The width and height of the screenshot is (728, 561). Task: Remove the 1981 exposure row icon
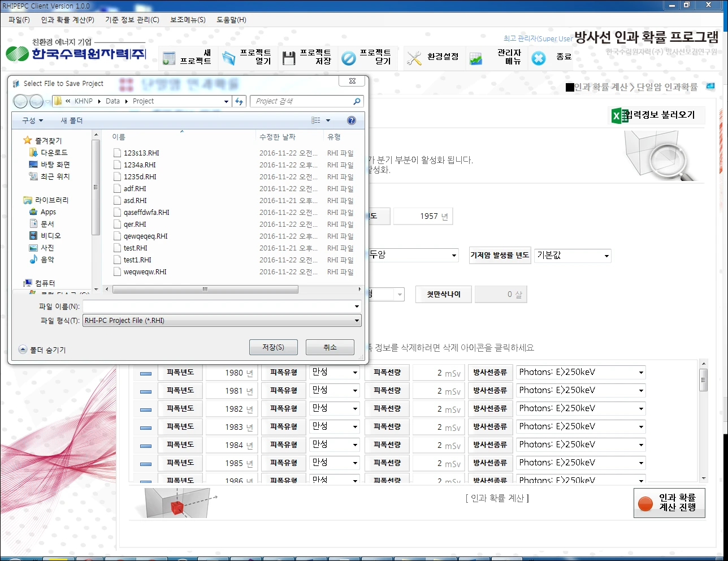(x=146, y=391)
